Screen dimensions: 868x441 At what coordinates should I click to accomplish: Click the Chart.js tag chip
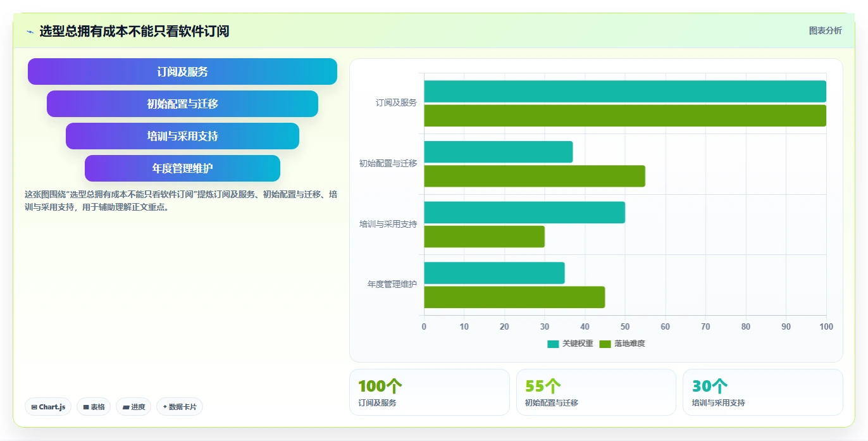point(48,407)
